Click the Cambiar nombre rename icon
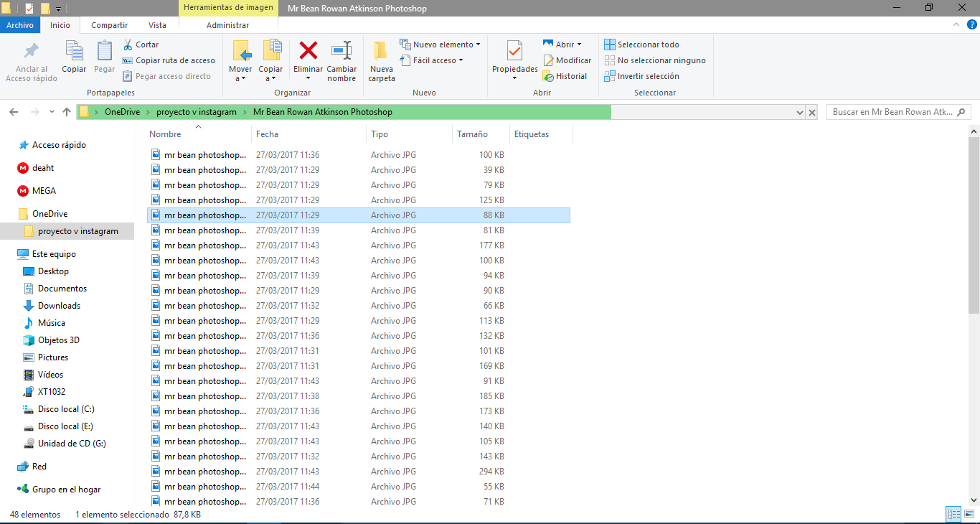The width and height of the screenshot is (980, 524). coord(341,51)
